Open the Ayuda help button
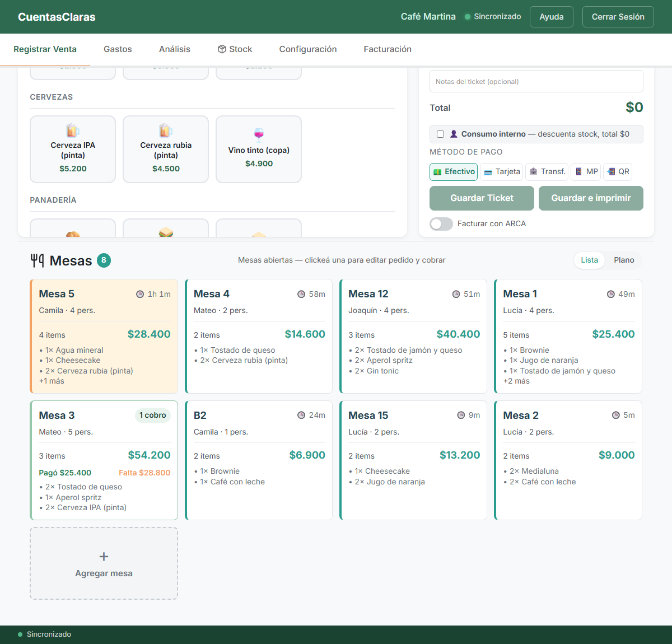Viewport: 672px width, 644px height. (552, 17)
